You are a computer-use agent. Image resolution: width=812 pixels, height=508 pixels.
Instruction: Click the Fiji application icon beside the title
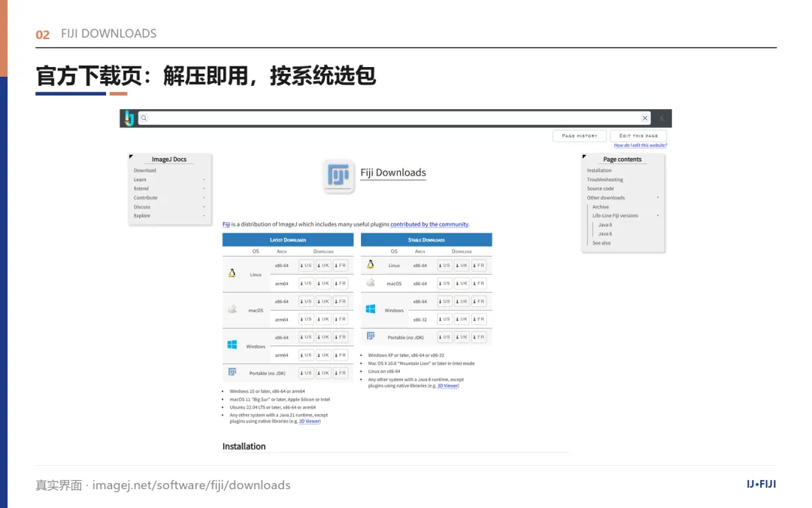[338, 175]
